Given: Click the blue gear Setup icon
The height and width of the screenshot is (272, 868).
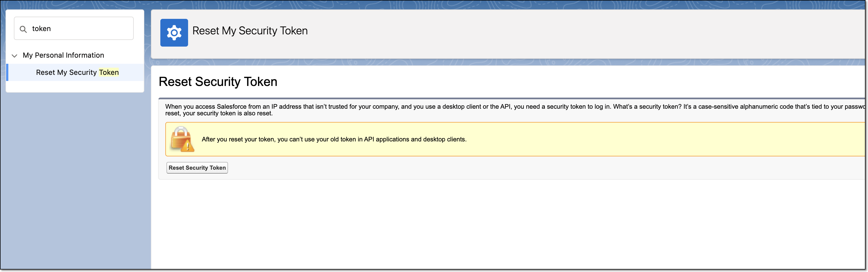Looking at the screenshot, I should click(174, 33).
